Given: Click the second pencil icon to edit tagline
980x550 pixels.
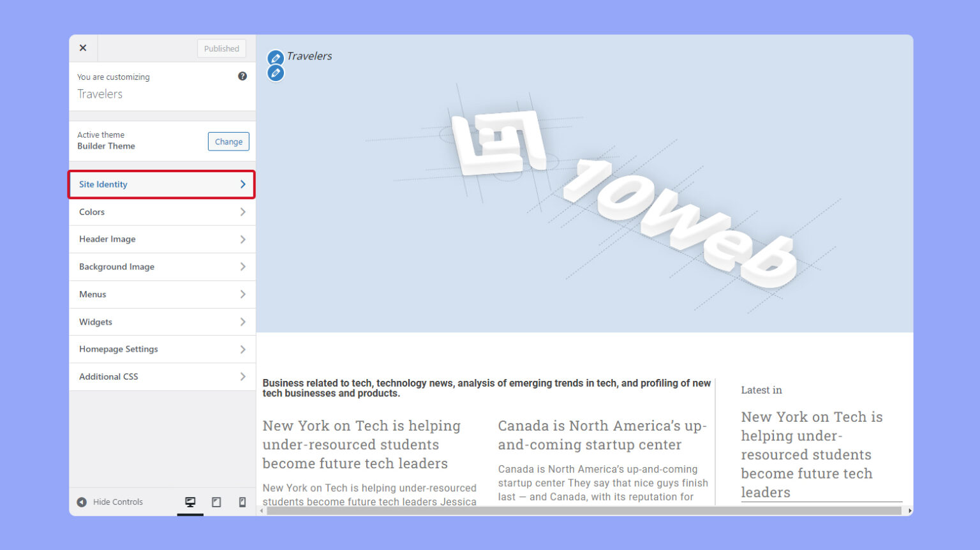Looking at the screenshot, I should click(x=276, y=73).
